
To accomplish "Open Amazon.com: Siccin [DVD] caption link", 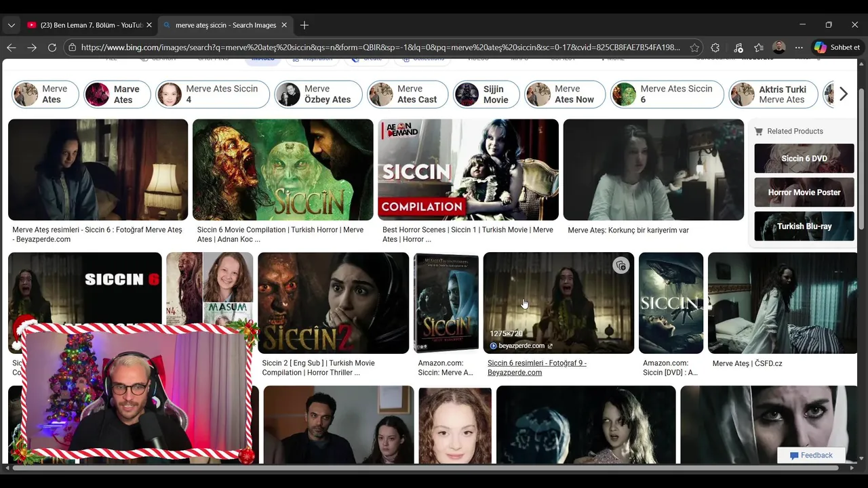I will (671, 367).
